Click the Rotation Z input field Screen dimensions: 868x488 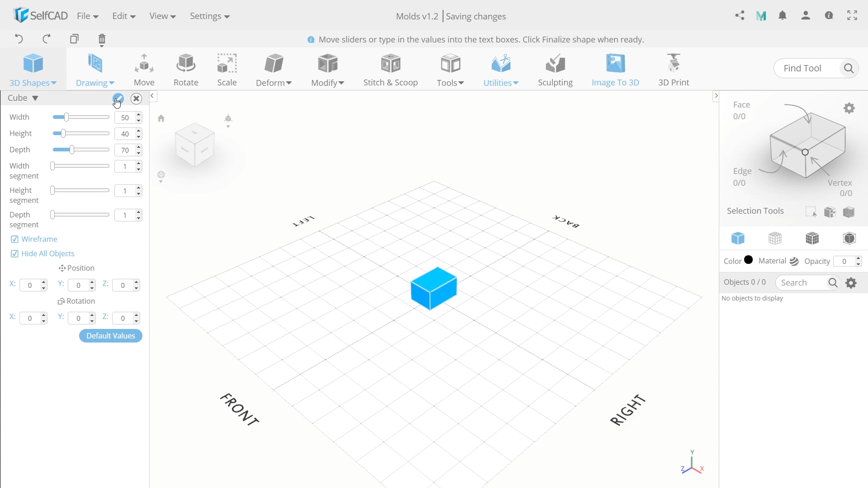(x=123, y=318)
